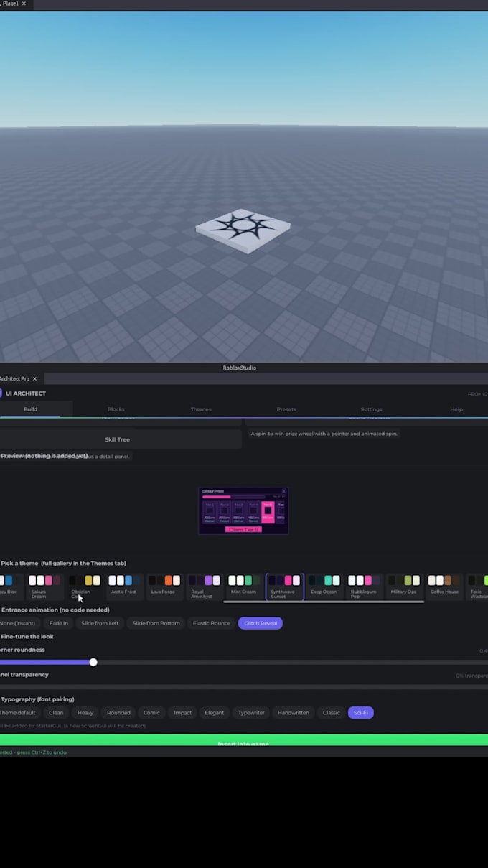Click the spin-to-win prize wheel description
Screen dimensions: 488x868
click(x=324, y=434)
